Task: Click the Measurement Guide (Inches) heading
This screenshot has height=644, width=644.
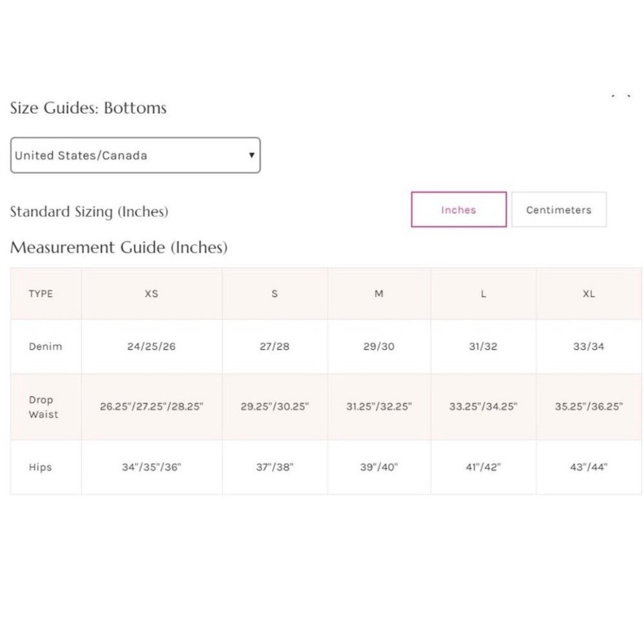Action: pos(118,247)
